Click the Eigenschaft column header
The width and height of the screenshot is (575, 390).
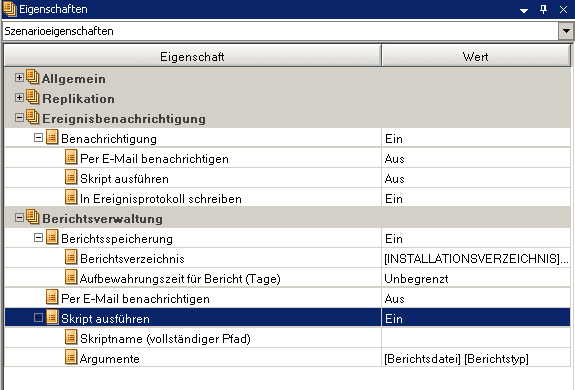click(193, 56)
